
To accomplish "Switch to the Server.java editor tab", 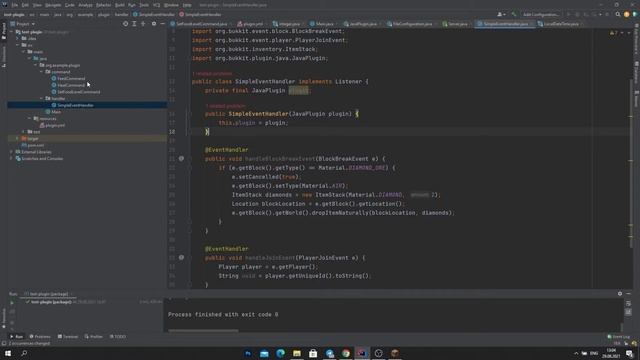I will pyautogui.click(x=455, y=24).
